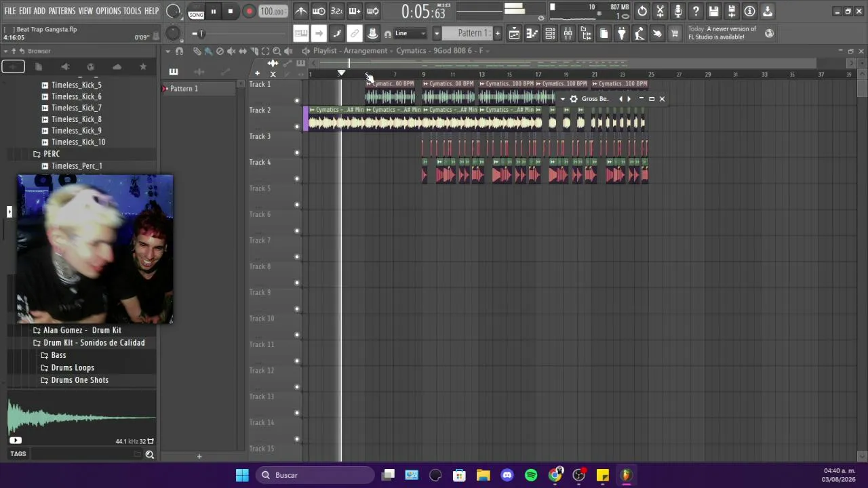This screenshot has width=868, height=488.
Task: Mute Track 2 with its green switch
Action: 297,127
